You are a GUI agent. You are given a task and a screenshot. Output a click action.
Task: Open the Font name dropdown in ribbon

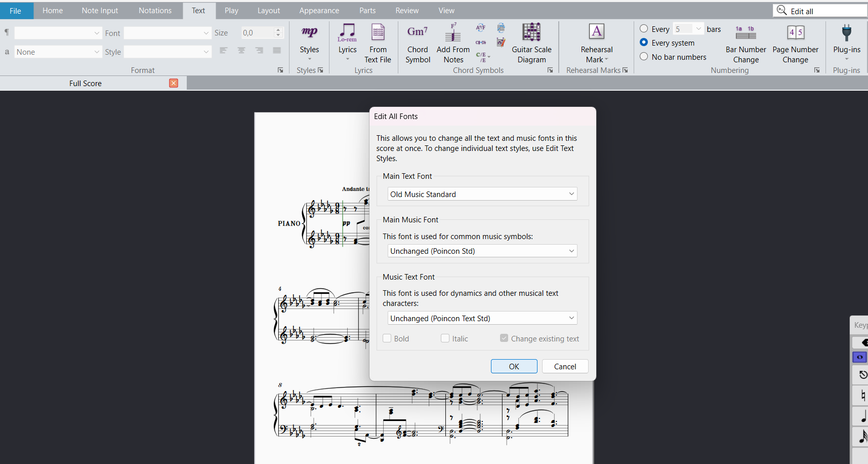168,33
